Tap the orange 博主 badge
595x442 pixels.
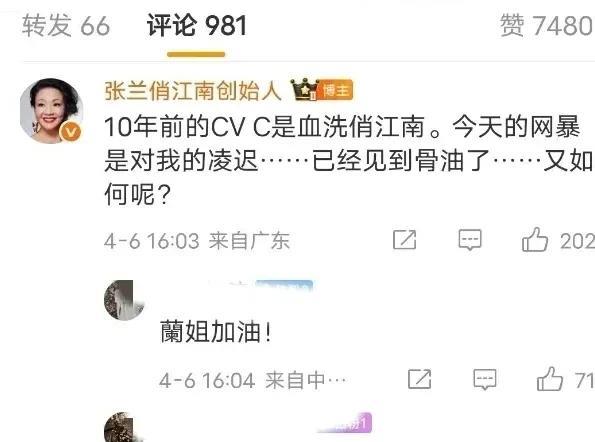pyautogui.click(x=335, y=90)
